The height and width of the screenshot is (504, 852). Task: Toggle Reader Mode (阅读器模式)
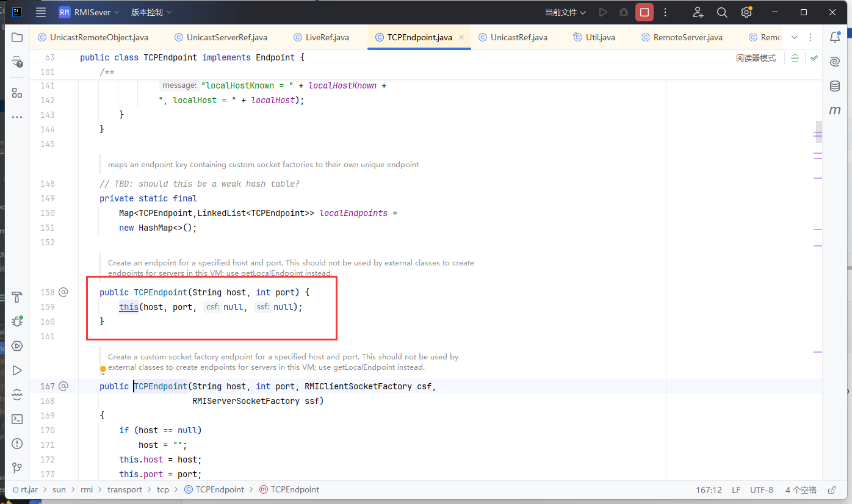(x=756, y=58)
